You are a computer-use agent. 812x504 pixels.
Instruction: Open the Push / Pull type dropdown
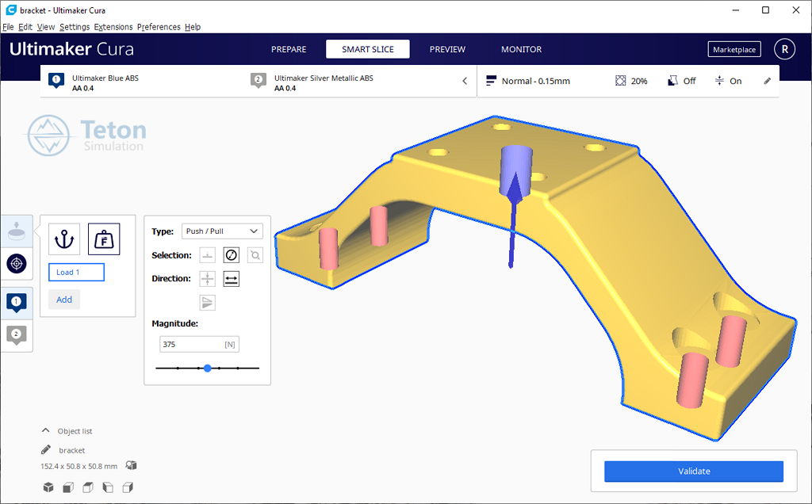pos(222,231)
